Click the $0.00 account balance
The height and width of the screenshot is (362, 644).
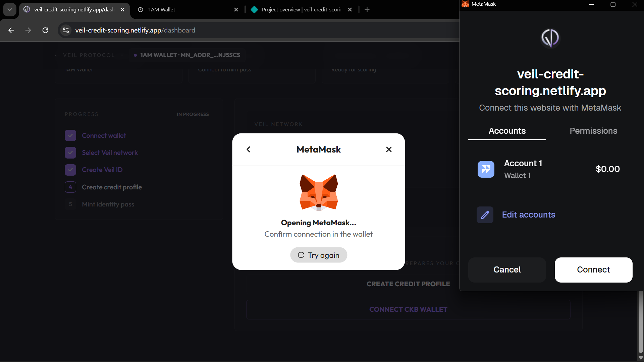point(607,169)
